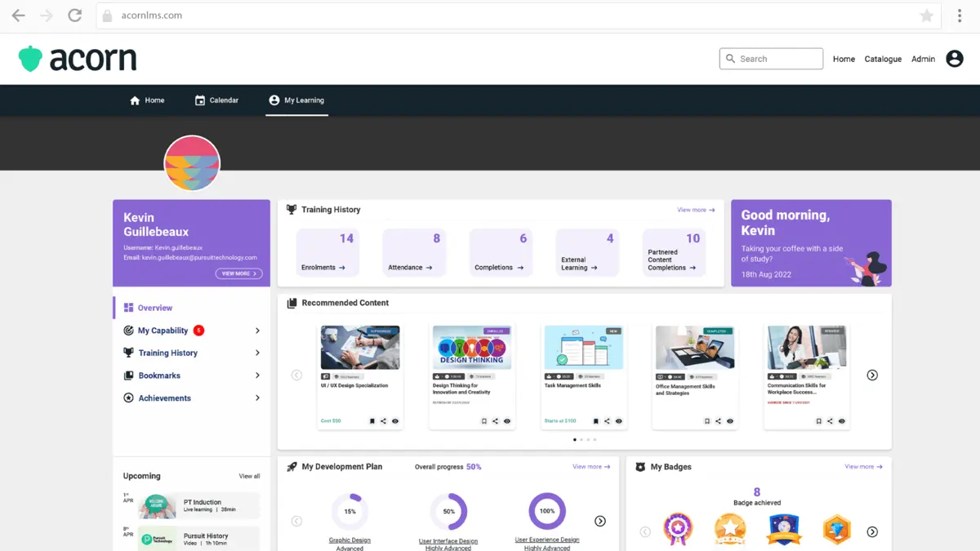The image size is (980, 551).
Task: Go to next badge in My Badges
Action: [x=872, y=531]
